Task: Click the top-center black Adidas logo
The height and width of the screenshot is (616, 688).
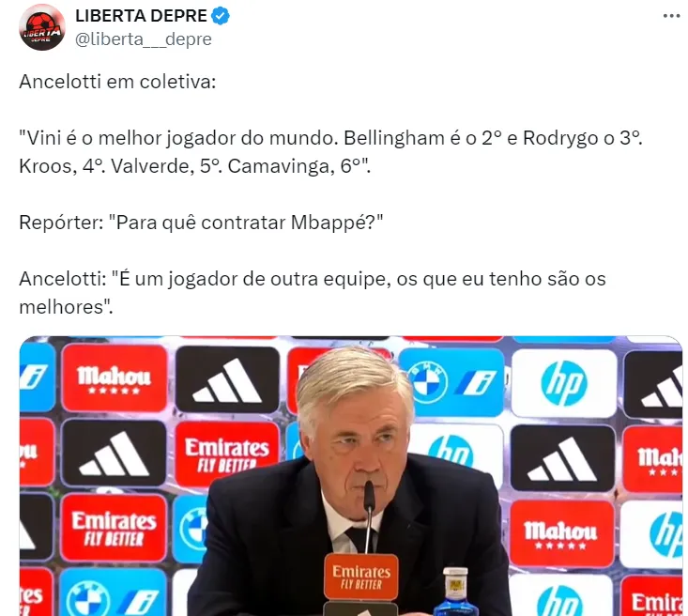Action: click(227, 380)
